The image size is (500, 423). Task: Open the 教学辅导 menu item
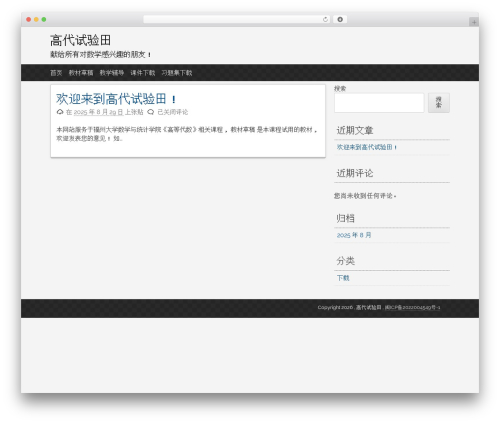click(x=112, y=73)
